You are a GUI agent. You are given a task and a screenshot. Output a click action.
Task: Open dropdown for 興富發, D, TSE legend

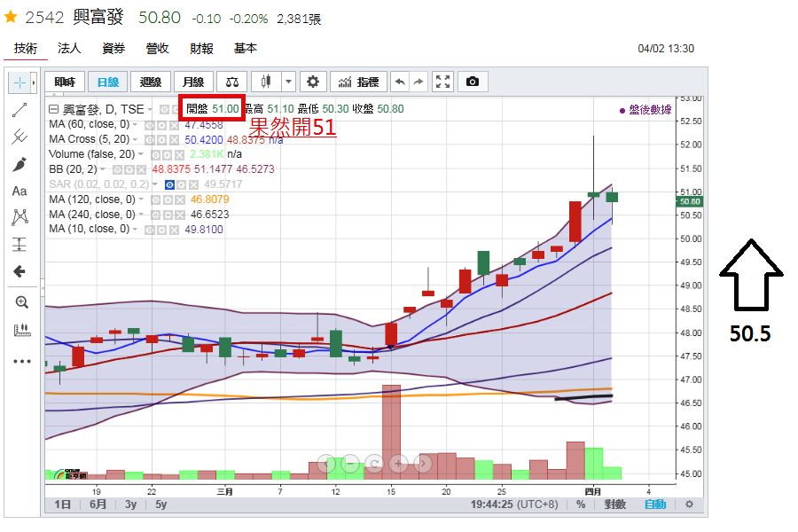[x=150, y=109]
